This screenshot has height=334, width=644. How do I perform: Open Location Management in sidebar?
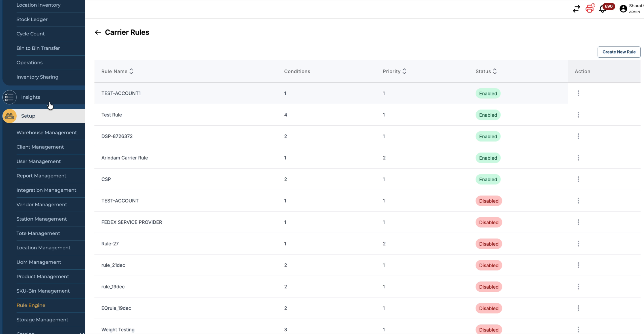coord(44,248)
